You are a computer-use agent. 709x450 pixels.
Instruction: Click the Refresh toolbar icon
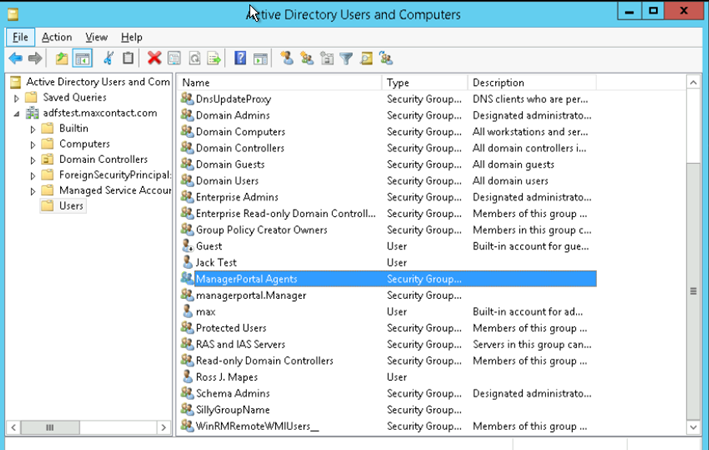click(x=194, y=58)
